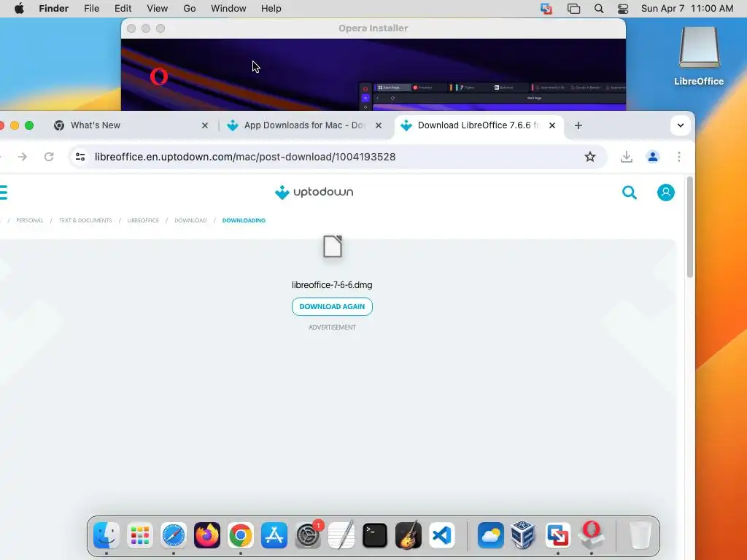Open the File menu
Image resolution: width=747 pixels, height=560 pixels.
91,9
